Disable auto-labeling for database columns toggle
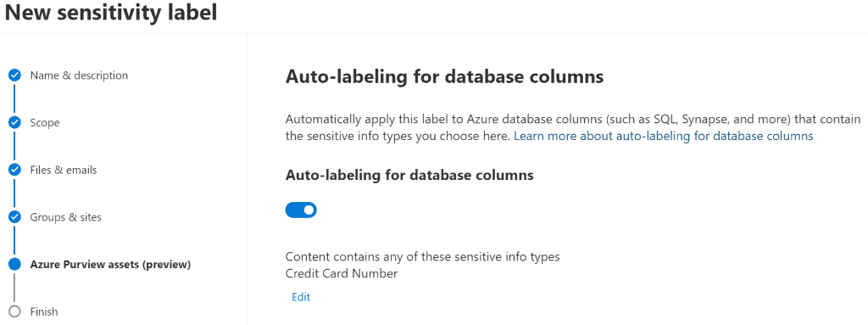The width and height of the screenshot is (868, 325). tap(301, 210)
